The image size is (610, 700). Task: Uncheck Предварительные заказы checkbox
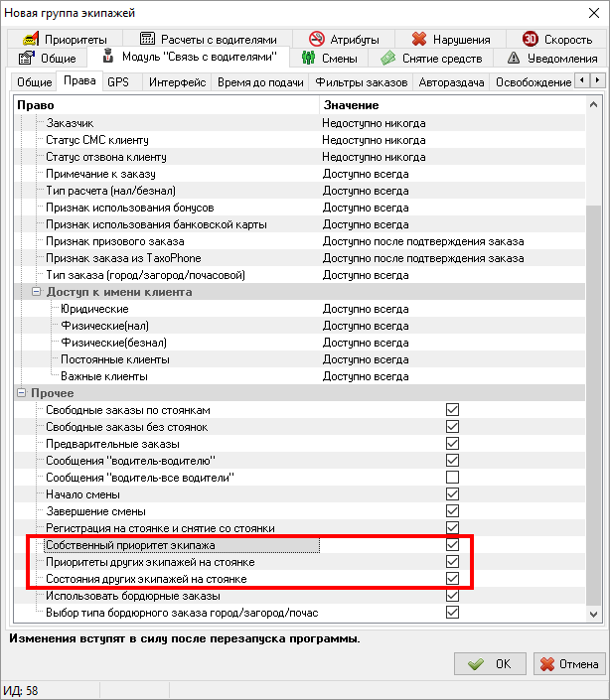tap(452, 444)
